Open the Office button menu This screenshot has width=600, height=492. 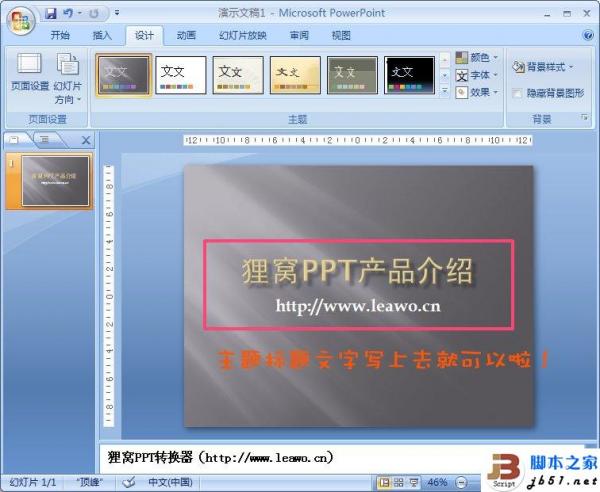(21, 21)
